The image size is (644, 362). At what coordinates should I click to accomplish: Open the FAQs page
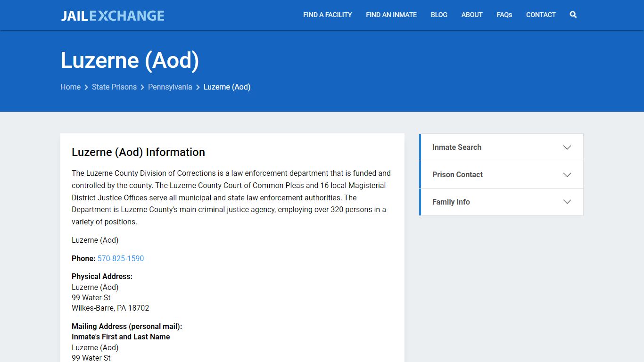pyautogui.click(x=504, y=15)
